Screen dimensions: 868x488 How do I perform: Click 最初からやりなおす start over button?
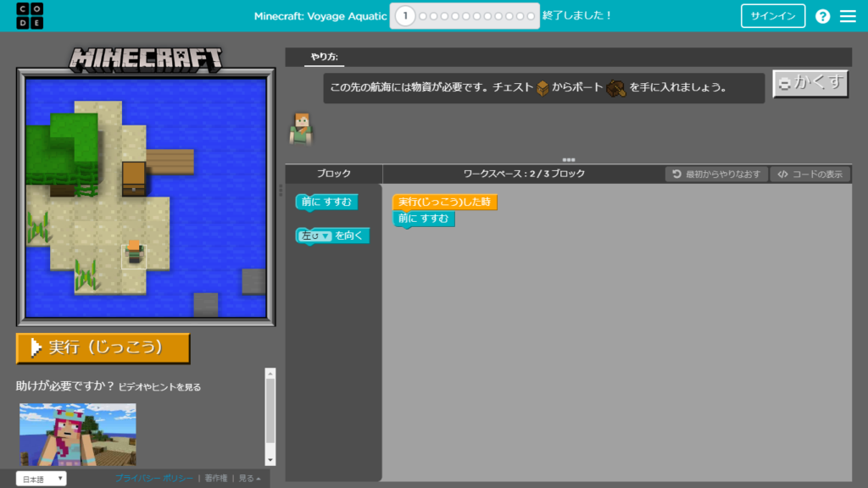716,175
